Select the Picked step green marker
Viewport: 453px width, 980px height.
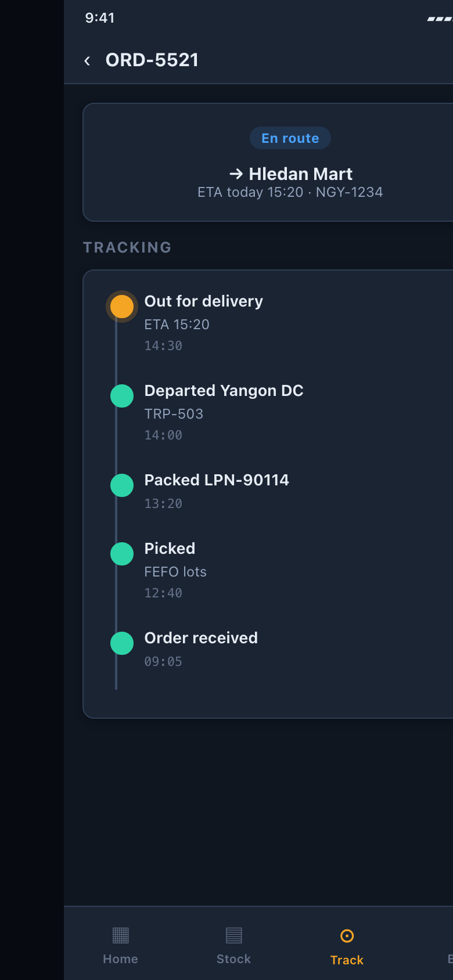122,554
